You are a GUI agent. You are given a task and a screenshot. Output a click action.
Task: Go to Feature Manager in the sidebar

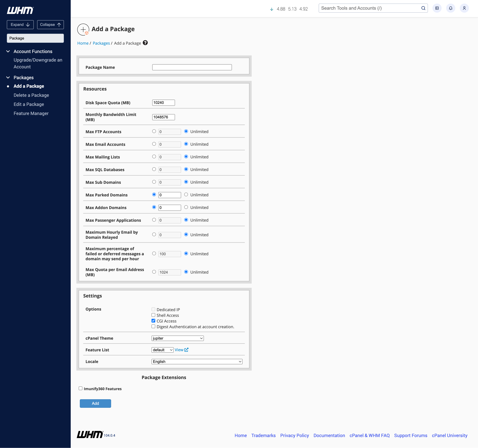tap(31, 113)
